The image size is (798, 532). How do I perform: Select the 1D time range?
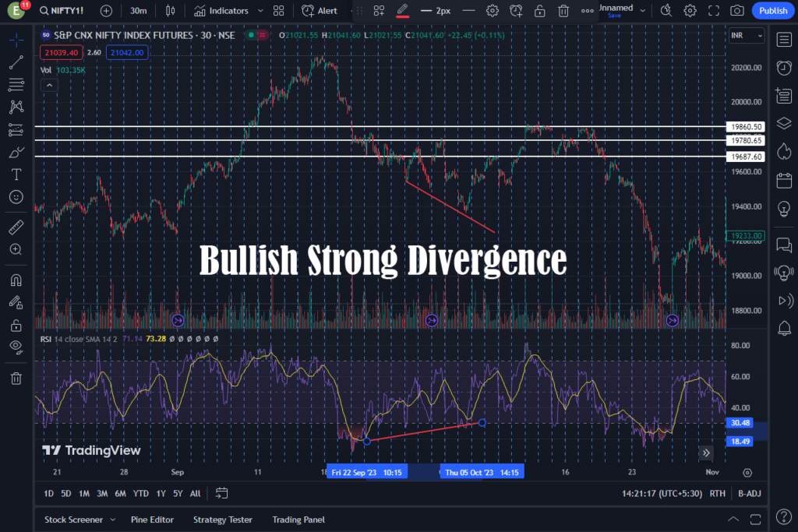tap(49, 493)
